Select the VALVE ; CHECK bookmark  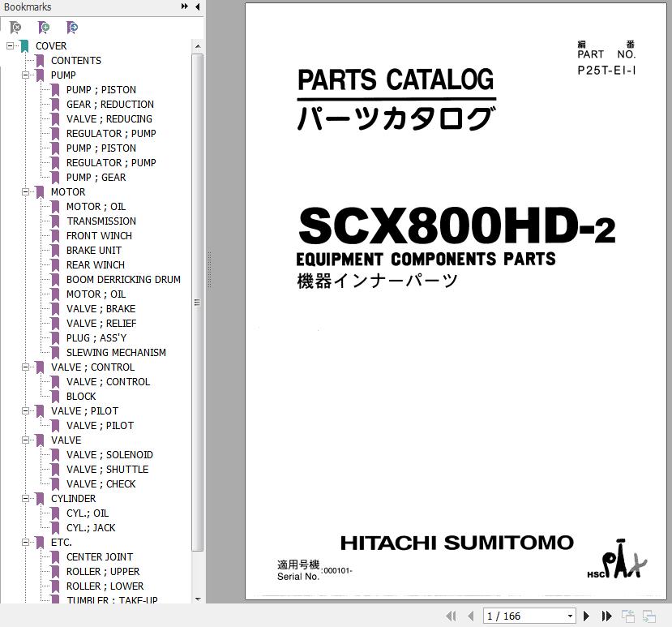tap(101, 483)
